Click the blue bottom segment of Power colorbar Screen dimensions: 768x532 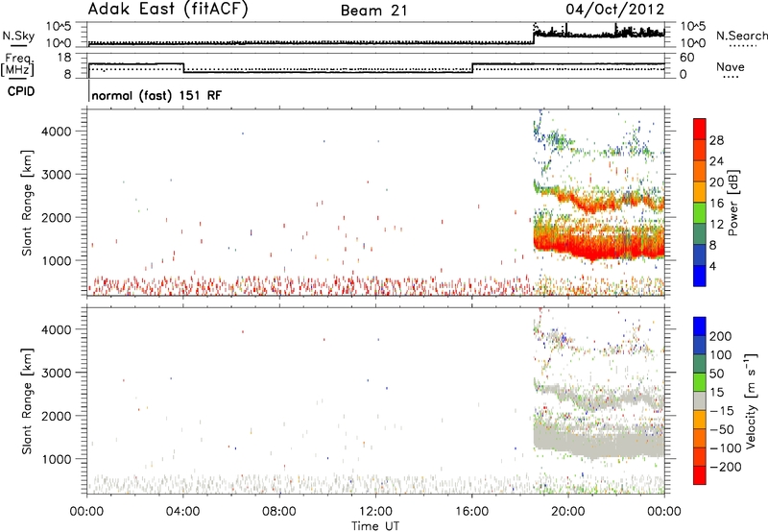click(700, 276)
